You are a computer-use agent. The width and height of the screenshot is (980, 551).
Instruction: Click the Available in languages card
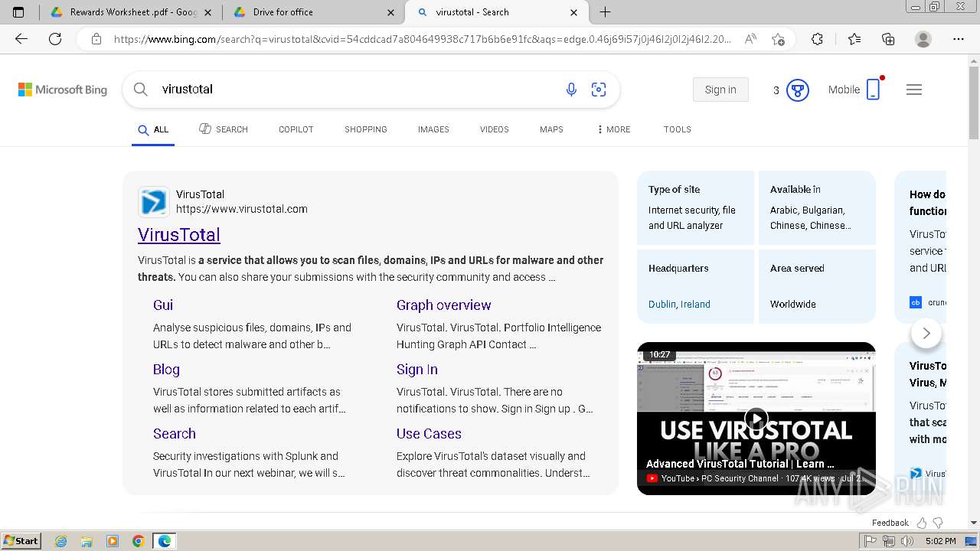point(817,207)
